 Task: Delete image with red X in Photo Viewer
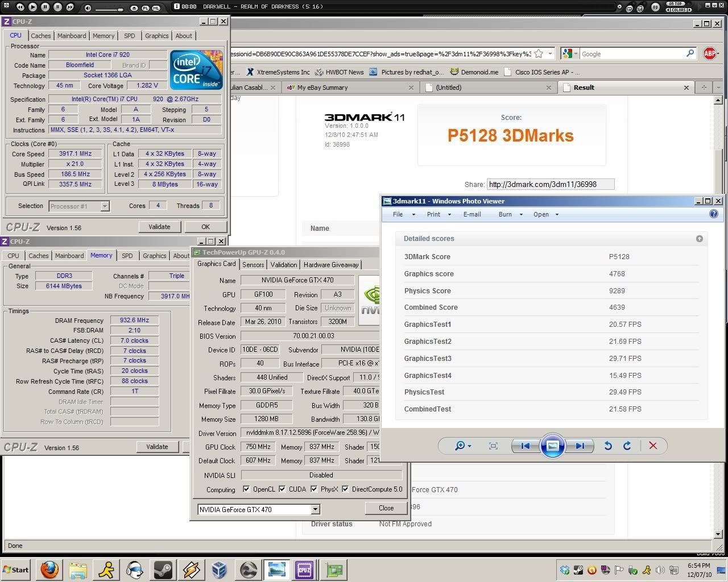click(653, 446)
